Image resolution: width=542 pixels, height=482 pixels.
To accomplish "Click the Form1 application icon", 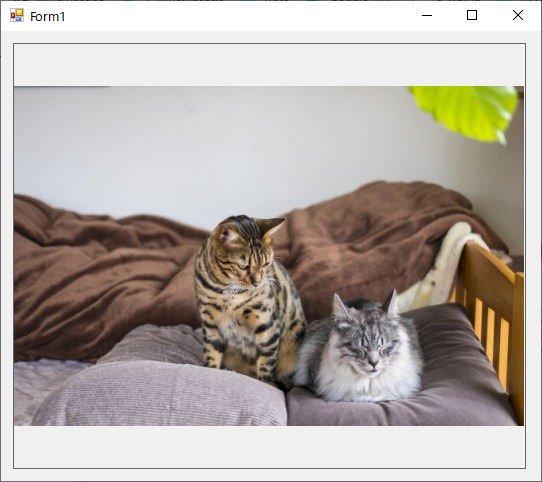I will coord(17,16).
